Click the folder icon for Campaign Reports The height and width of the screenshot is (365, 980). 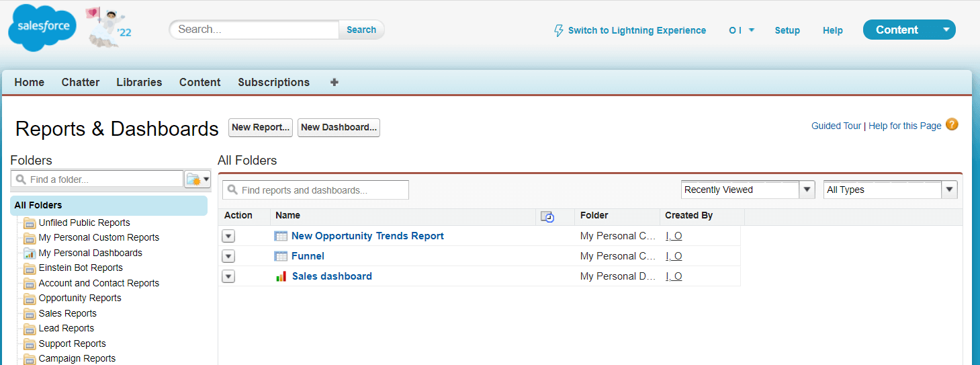coord(30,359)
